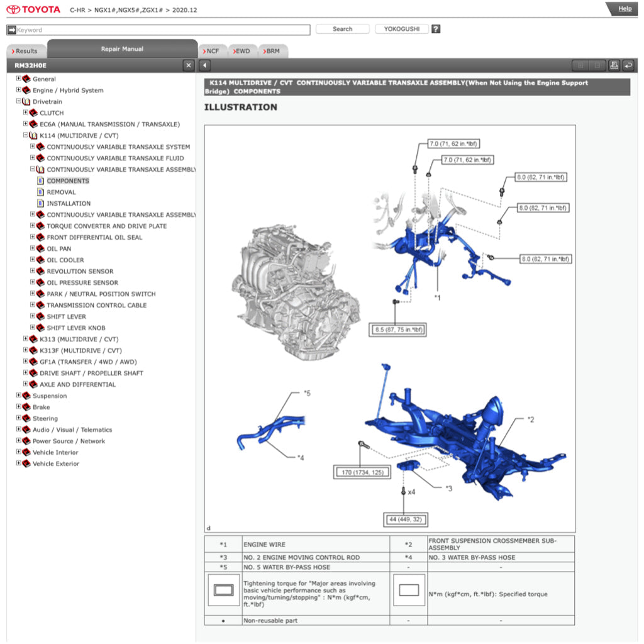This screenshot has width=644, height=644.
Task: Expand the Suspension section
Action: pos(19,396)
